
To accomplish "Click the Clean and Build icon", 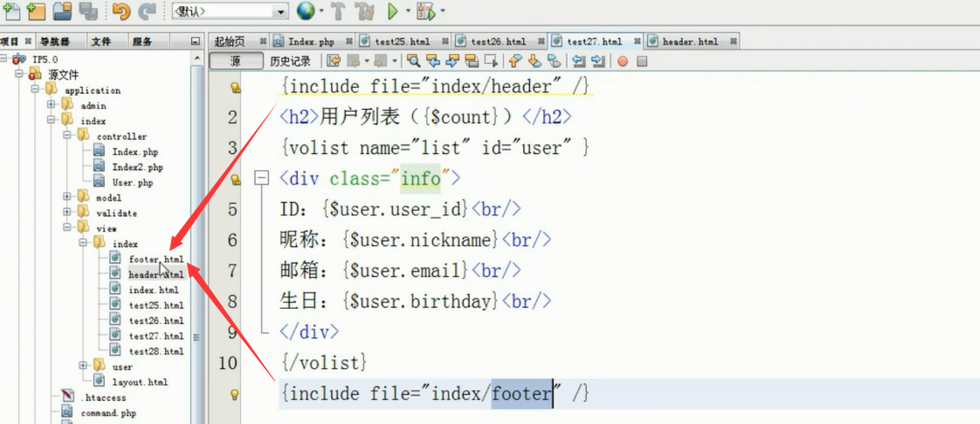I will [x=364, y=10].
